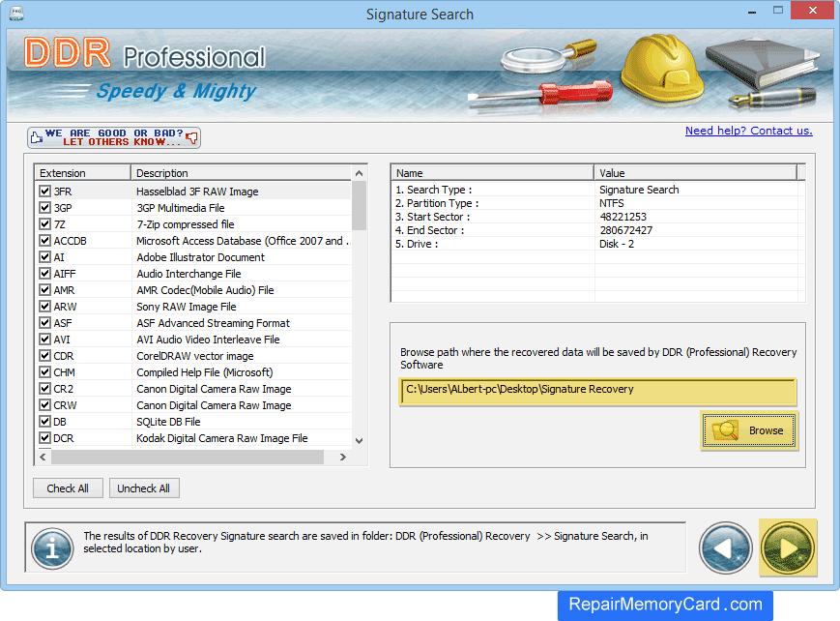Viewport: 840px width, 621px height.
Task: Click the 'Search Type' row name
Action: pos(434,190)
